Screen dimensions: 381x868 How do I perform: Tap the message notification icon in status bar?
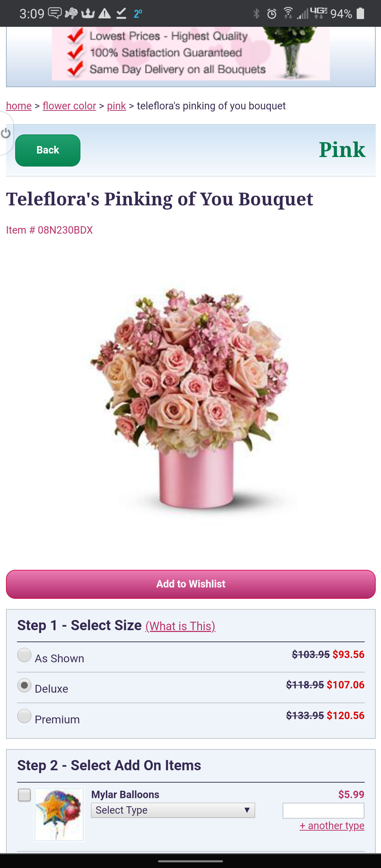55,13
